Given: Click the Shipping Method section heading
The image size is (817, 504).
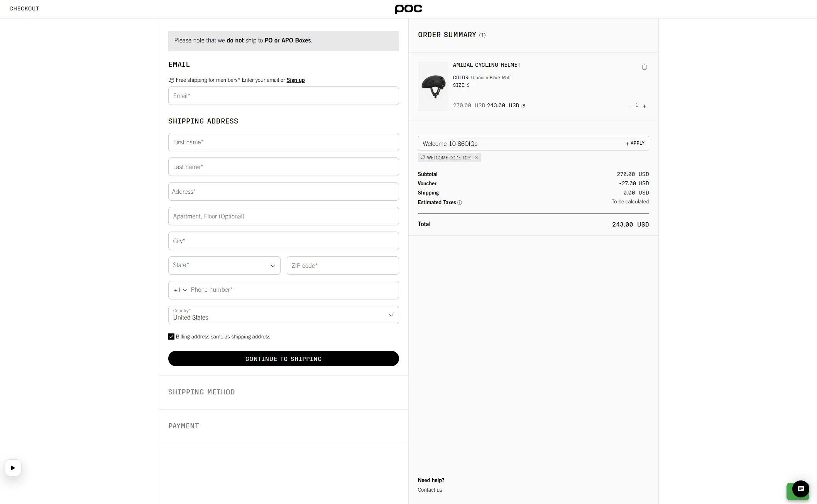Looking at the screenshot, I should [201, 392].
